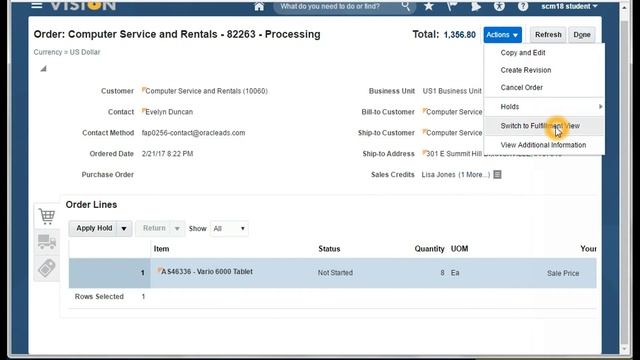Open the navigator hamburger menu
Viewport: 640px width, 360px height.
(x=37, y=5)
